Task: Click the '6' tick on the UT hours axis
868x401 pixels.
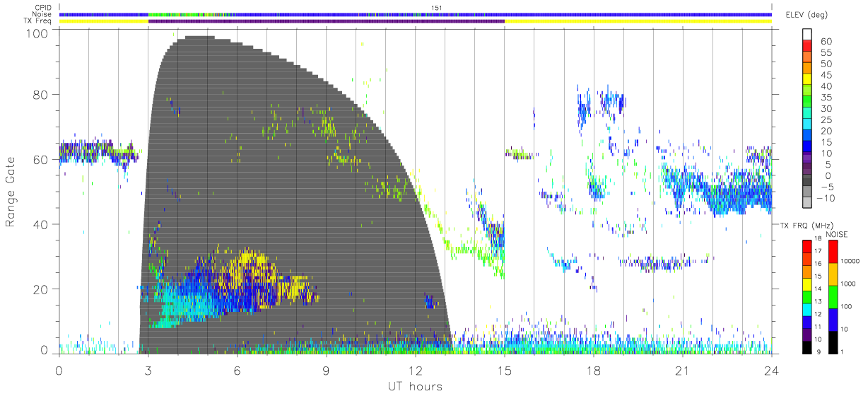Action: pos(237,369)
